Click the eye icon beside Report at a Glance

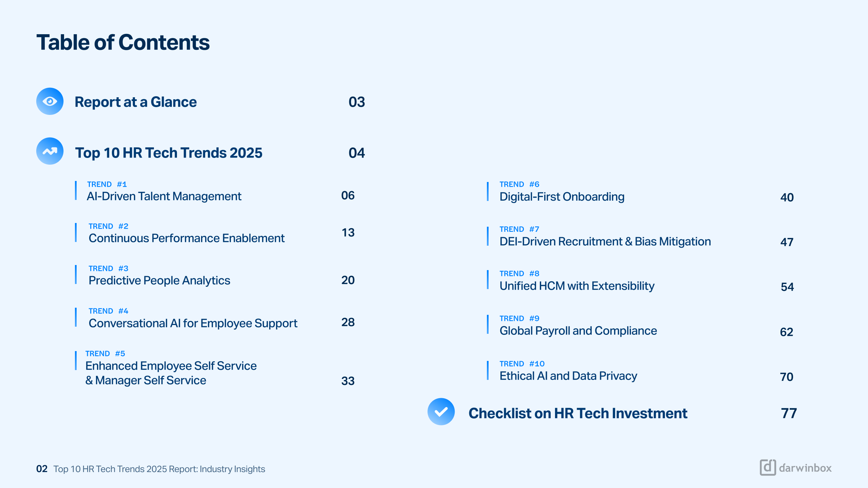point(50,101)
